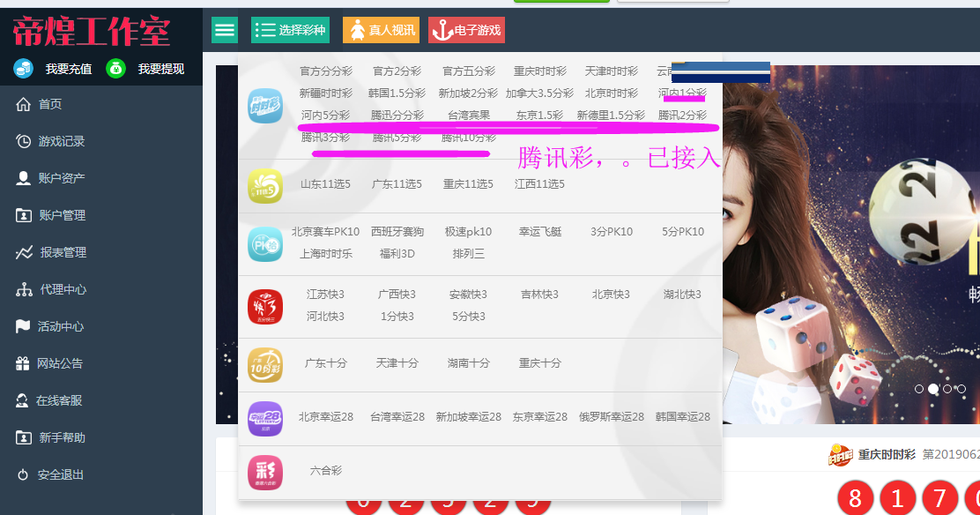Expand the 账户资产 sidebar section
This screenshot has width=980, height=515.
pyautogui.click(x=61, y=178)
